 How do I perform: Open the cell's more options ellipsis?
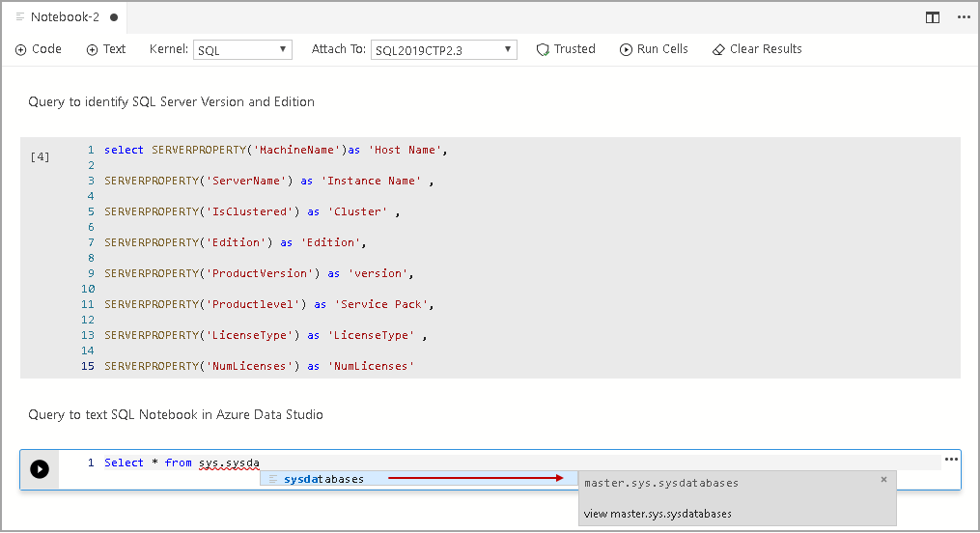951,460
